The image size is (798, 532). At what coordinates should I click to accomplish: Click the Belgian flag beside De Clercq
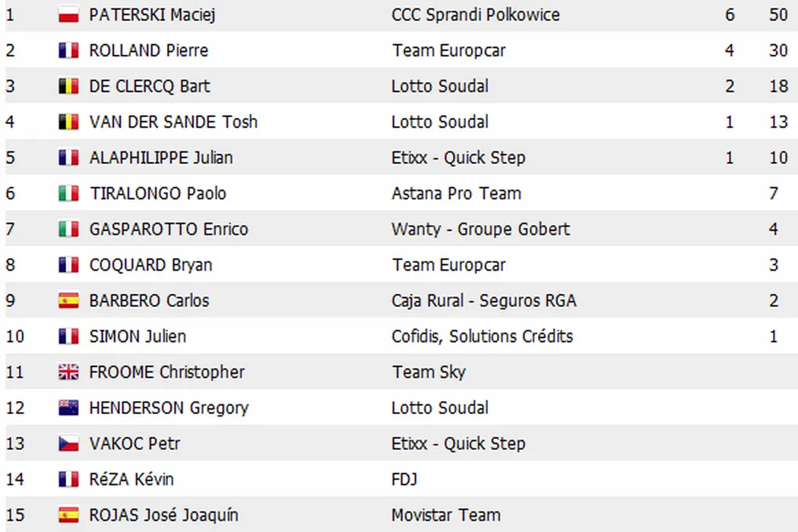(68, 86)
